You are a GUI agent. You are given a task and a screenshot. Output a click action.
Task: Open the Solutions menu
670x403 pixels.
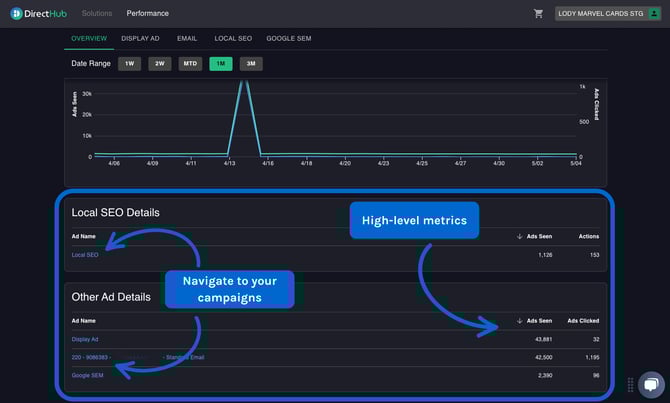[x=97, y=13]
